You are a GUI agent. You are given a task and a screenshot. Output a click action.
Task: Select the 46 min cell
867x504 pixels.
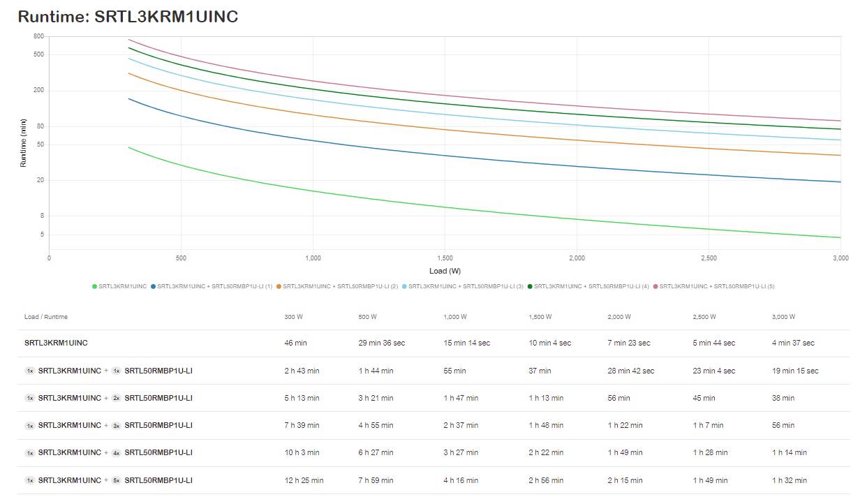(295, 343)
